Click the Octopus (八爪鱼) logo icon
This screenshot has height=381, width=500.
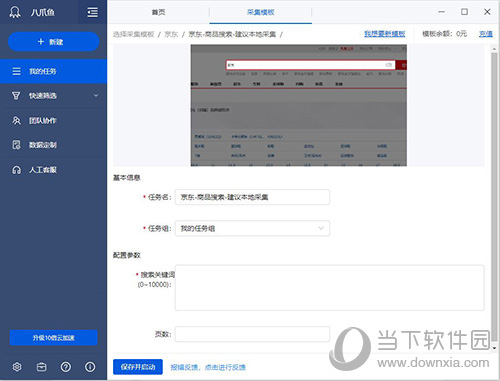(x=15, y=12)
